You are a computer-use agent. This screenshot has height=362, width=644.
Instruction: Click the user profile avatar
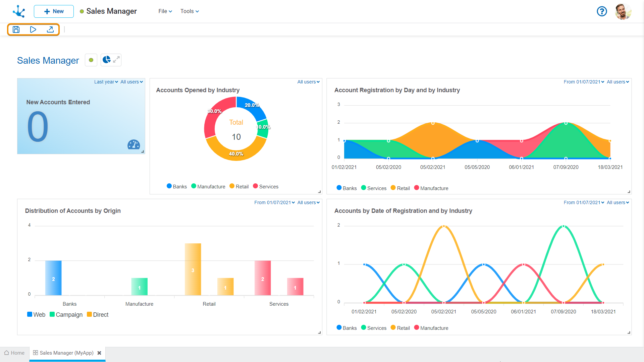pos(623,11)
